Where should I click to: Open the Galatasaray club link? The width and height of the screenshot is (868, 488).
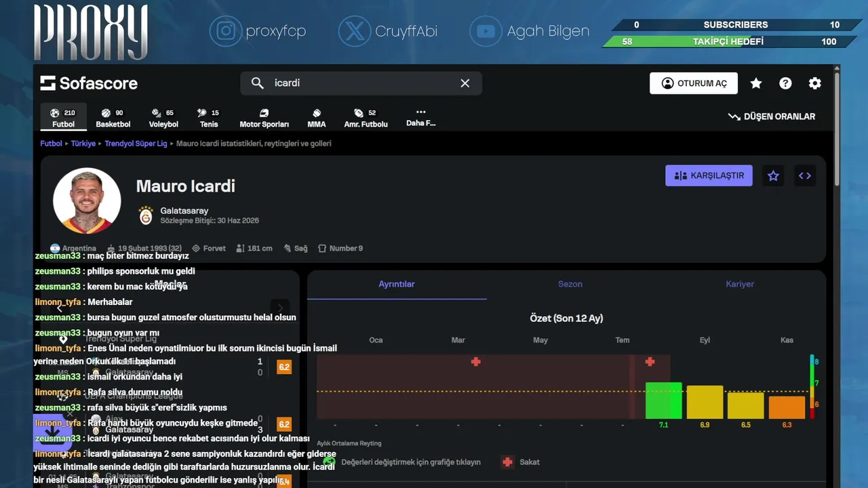pyautogui.click(x=184, y=211)
